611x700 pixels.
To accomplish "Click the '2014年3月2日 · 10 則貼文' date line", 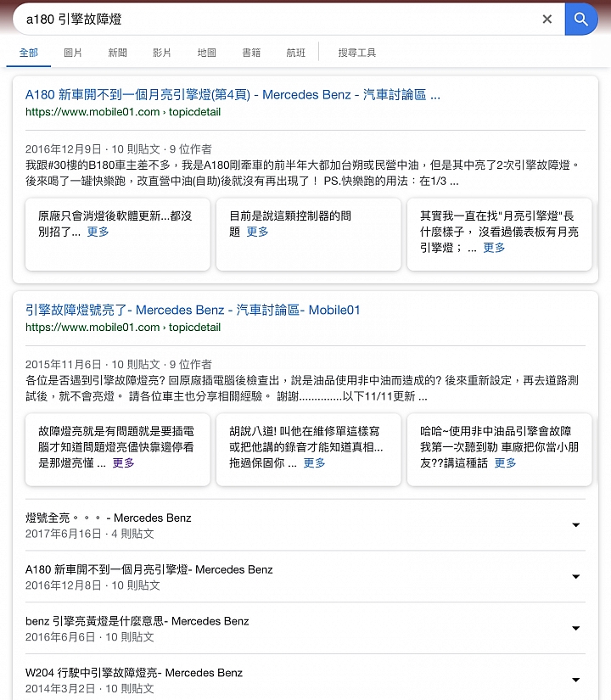I will (x=90, y=689).
